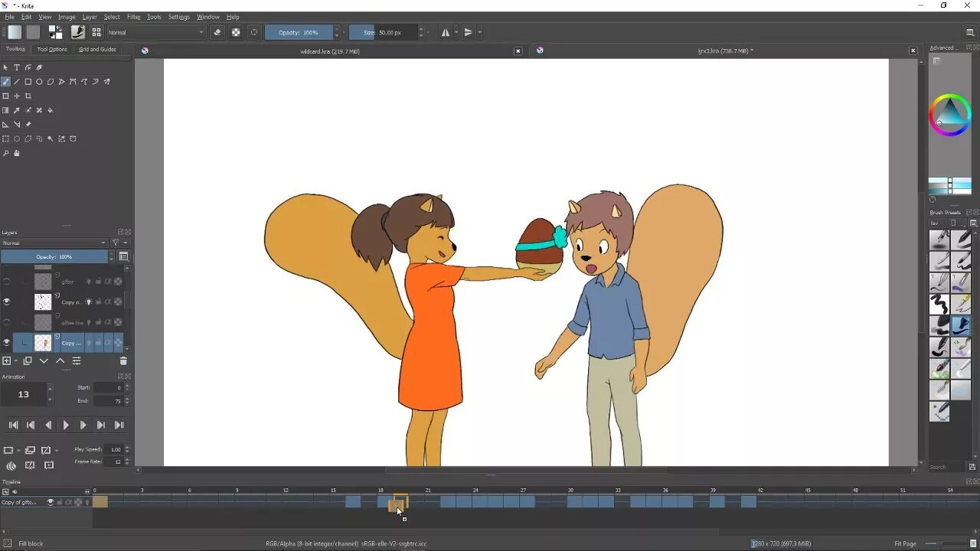This screenshot has width=980, height=551.
Task: Jump to first animation frame
Action: click(x=13, y=425)
